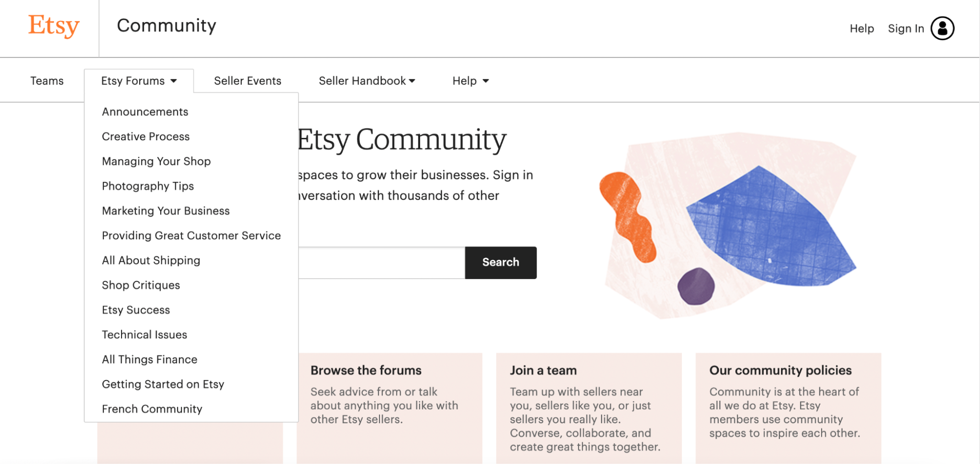Click the Sign In account avatar icon

click(x=943, y=28)
